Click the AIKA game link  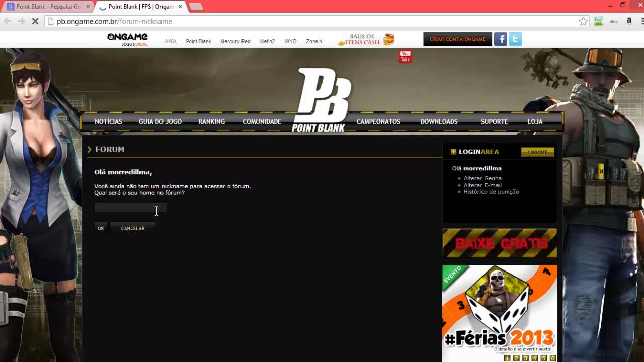(x=170, y=41)
